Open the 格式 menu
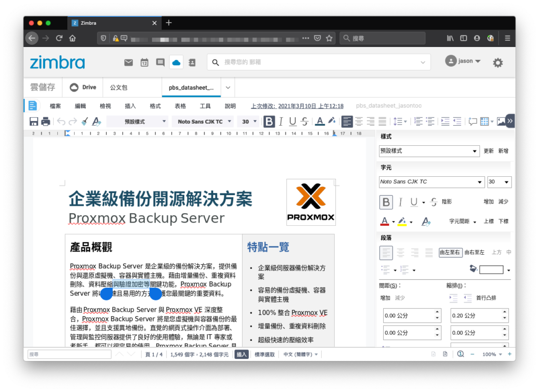The height and width of the screenshot is (392, 539). (155, 106)
